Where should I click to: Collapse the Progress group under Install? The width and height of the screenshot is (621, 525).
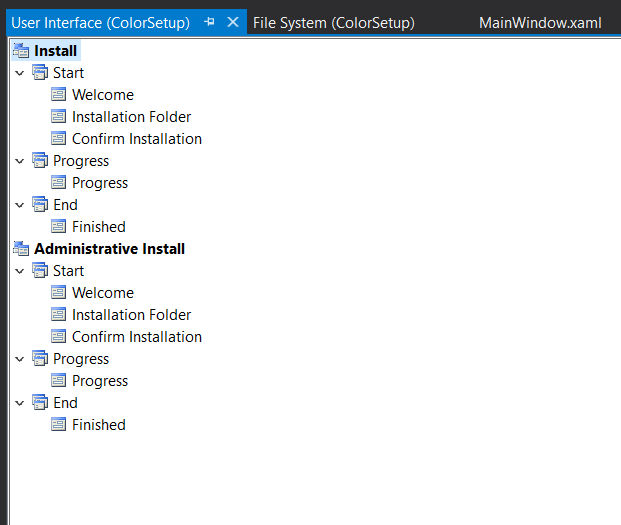19,161
